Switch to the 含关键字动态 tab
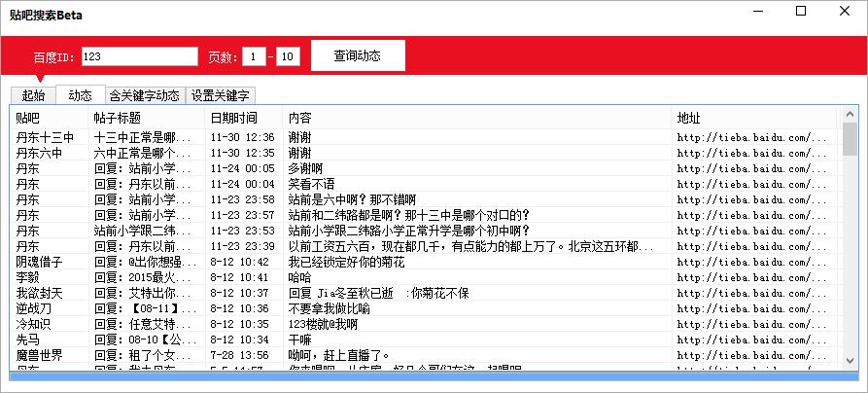 [x=144, y=95]
